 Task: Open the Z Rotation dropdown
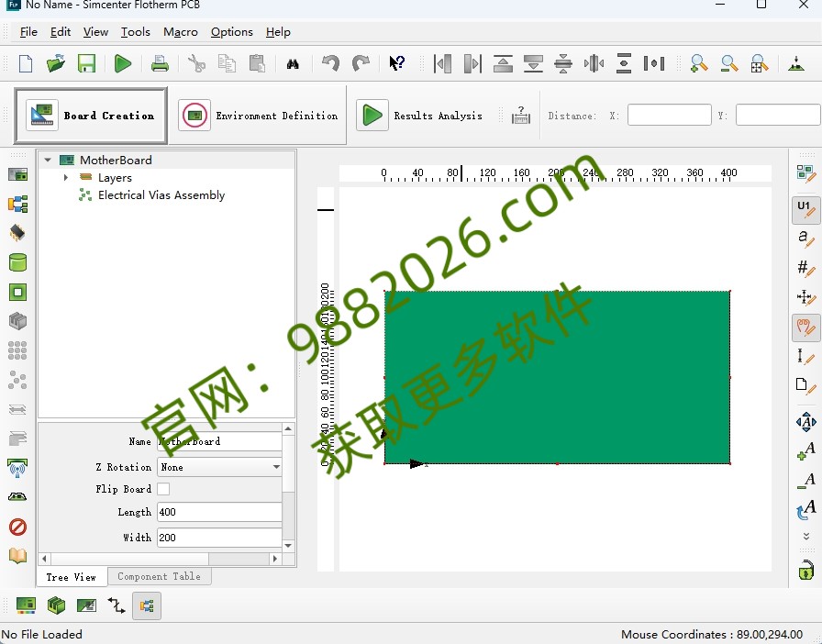pos(219,467)
